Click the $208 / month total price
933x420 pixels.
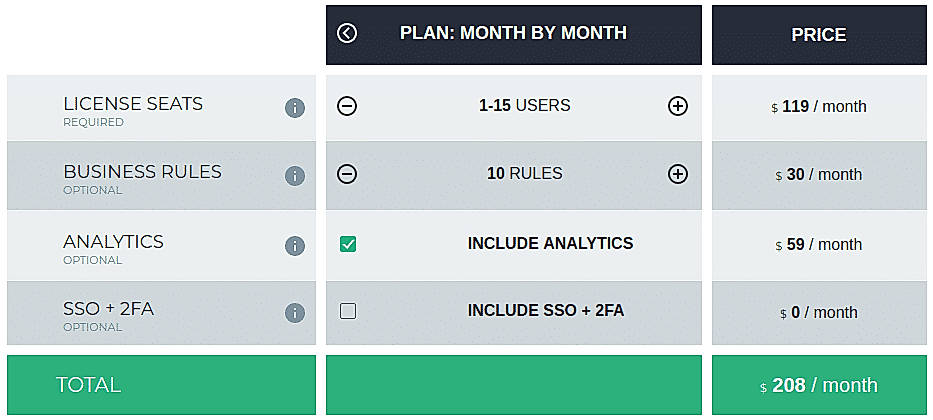pyautogui.click(x=818, y=386)
